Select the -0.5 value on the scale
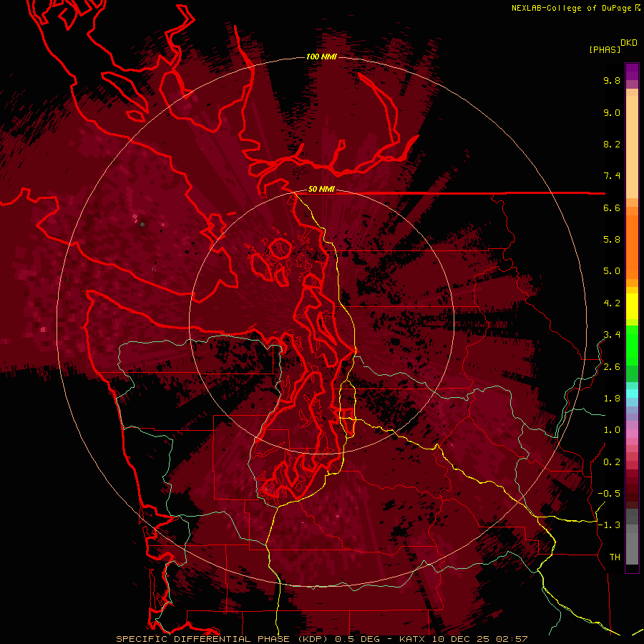 [x=609, y=494]
